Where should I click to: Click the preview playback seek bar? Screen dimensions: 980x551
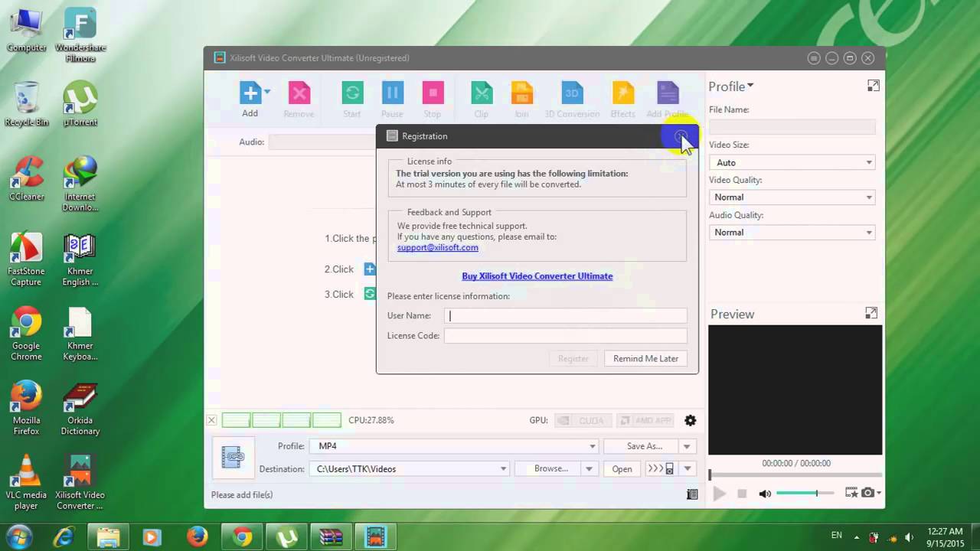coord(795,475)
